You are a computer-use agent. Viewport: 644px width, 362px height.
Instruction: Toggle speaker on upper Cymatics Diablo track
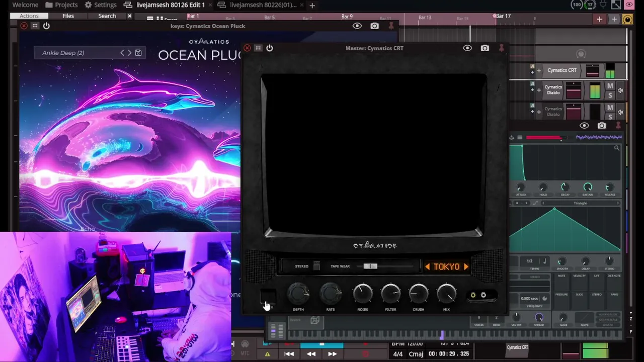pyautogui.click(x=620, y=90)
